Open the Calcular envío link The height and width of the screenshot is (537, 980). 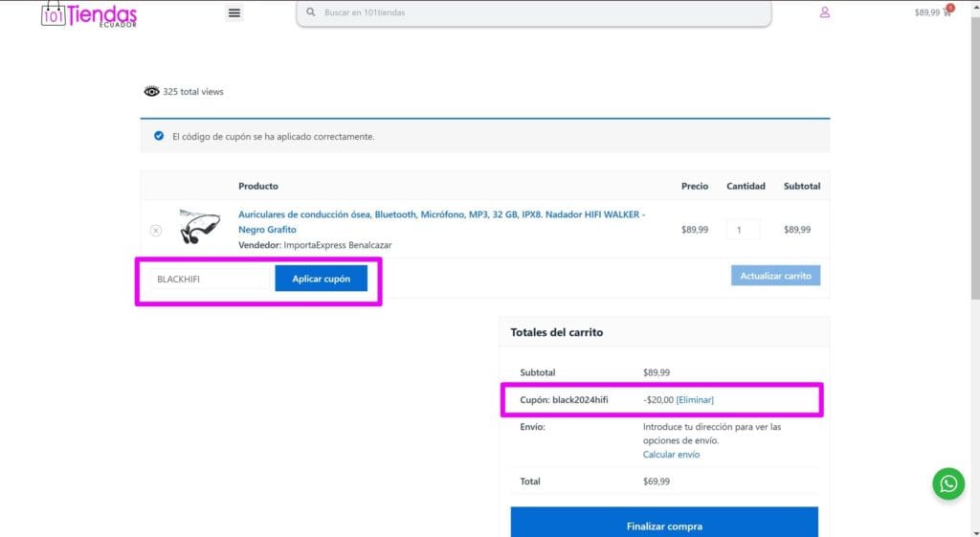[x=671, y=455]
